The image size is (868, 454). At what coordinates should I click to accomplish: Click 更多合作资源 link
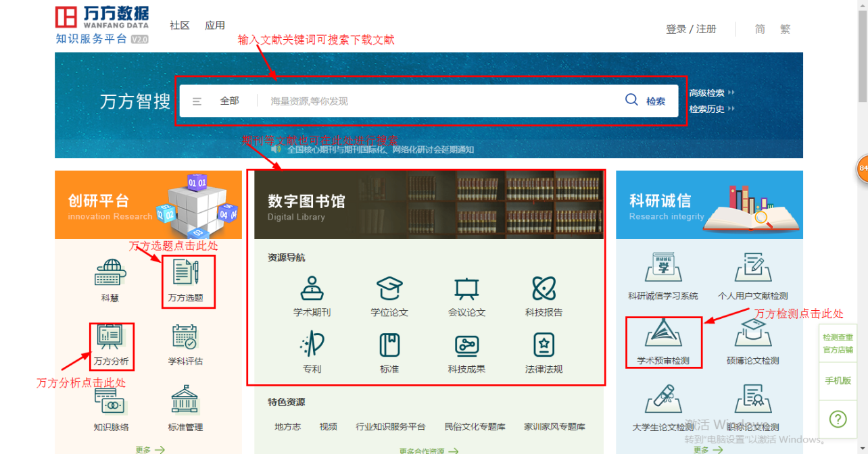[429, 451]
